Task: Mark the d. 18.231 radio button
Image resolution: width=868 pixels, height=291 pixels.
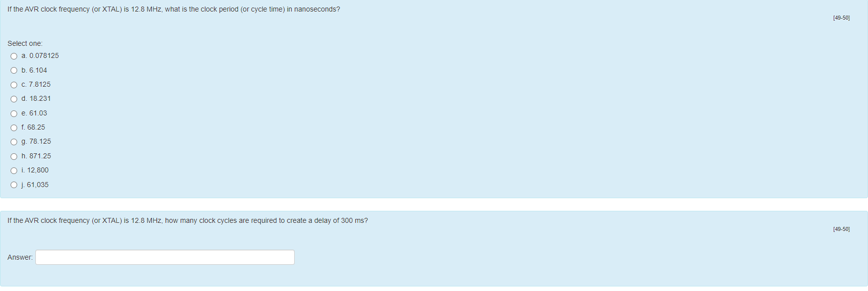Action: (x=14, y=99)
